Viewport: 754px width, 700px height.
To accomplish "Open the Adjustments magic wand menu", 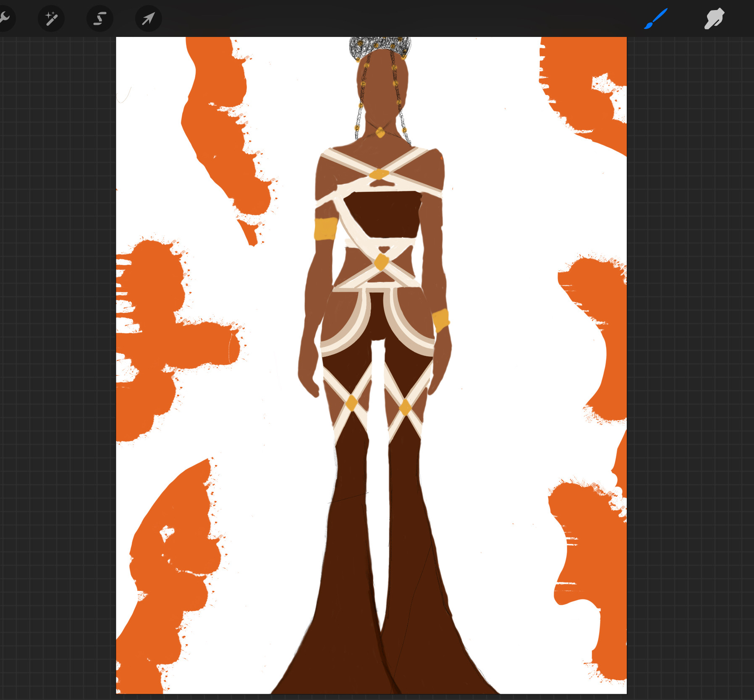I will click(51, 18).
